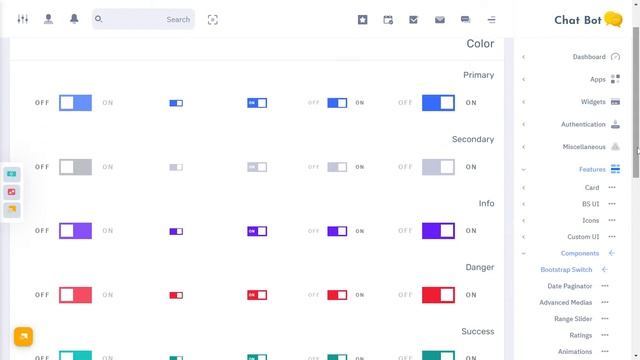640x360 pixels.
Task: Open the settings sliders icon in header
Action: [x=23, y=19]
